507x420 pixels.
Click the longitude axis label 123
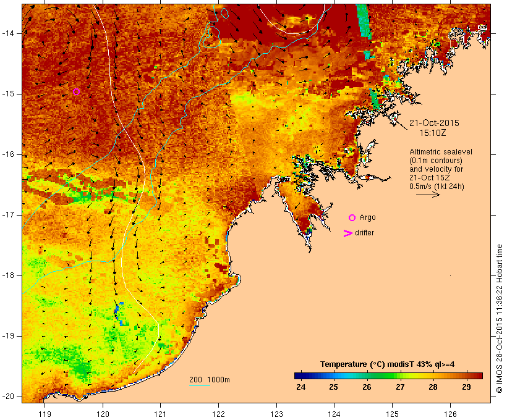(276, 414)
